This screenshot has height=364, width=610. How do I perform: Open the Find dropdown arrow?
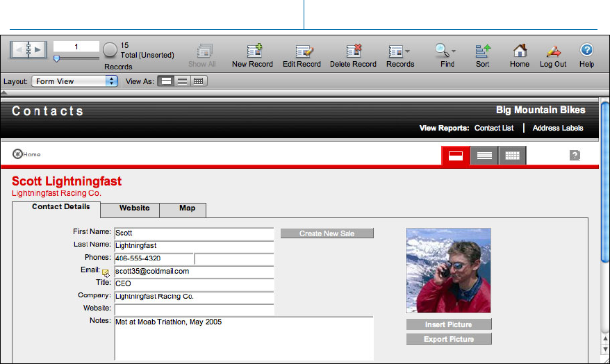tap(454, 51)
